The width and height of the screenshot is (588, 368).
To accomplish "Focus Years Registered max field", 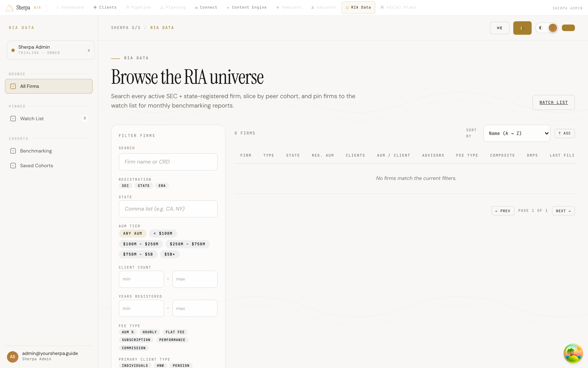I will (x=195, y=308).
